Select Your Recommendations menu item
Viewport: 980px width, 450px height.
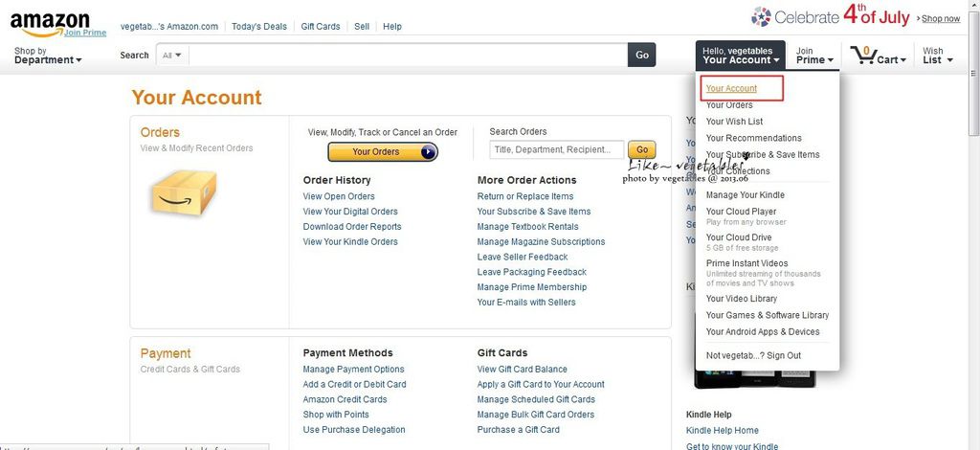754,138
